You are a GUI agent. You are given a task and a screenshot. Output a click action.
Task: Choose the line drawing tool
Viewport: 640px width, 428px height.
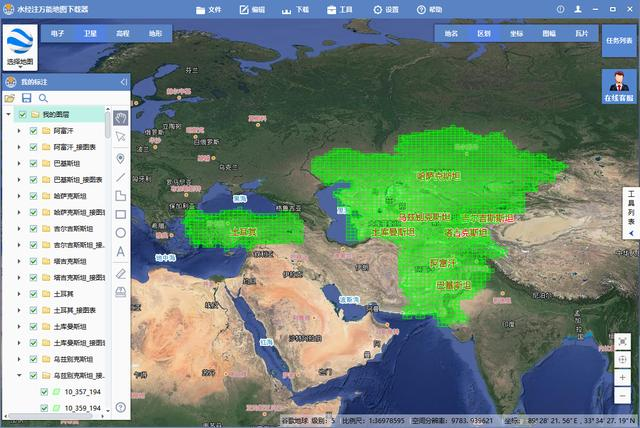[120, 177]
